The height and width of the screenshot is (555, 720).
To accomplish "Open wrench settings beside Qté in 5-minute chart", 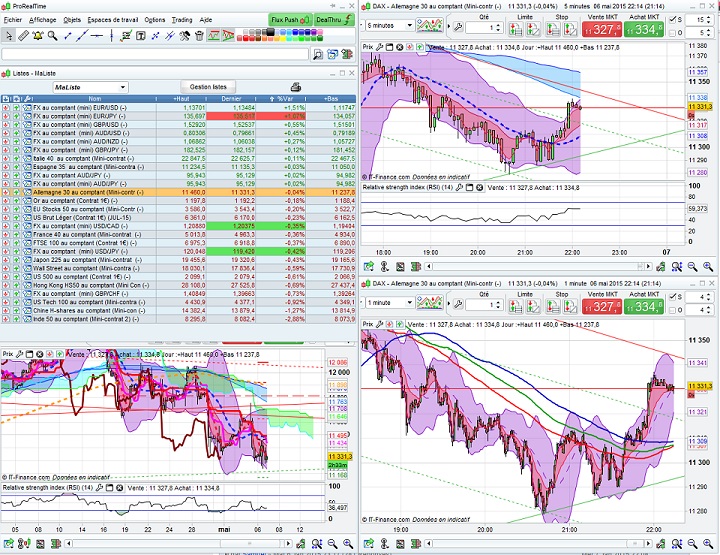I will coord(458,27).
